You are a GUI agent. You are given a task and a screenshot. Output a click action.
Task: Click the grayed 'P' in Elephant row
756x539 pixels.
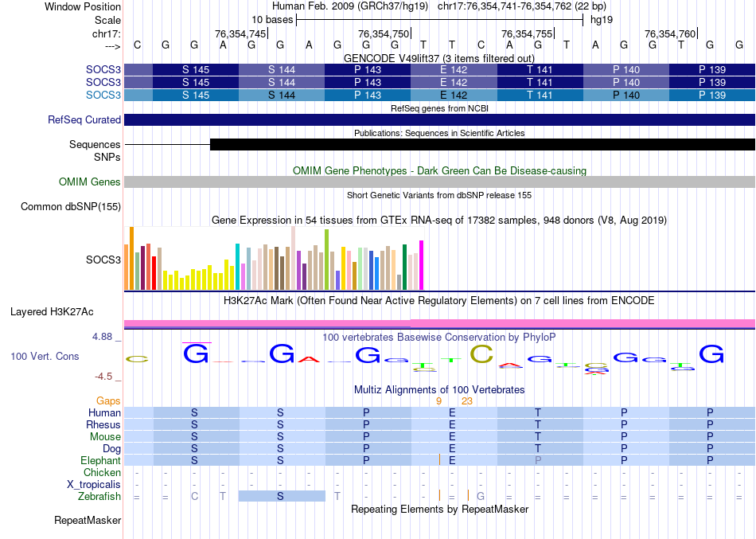[538, 460]
